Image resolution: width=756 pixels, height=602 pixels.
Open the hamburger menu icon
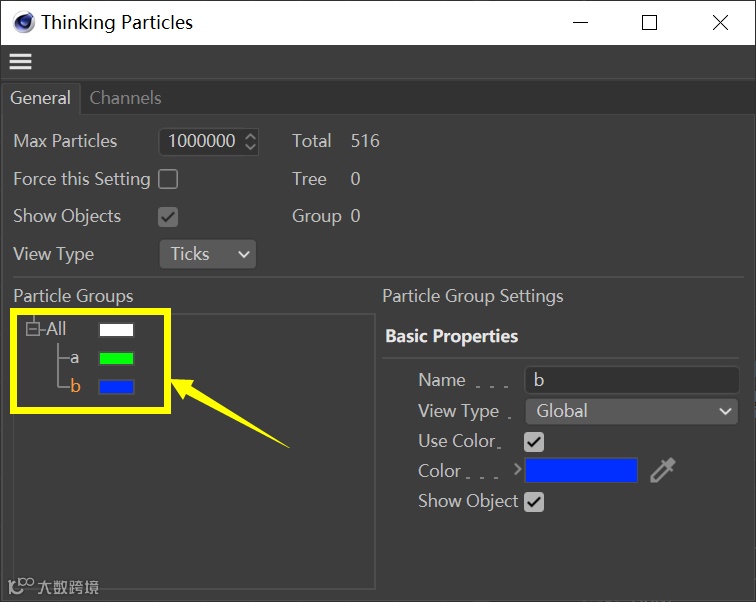tap(20, 61)
